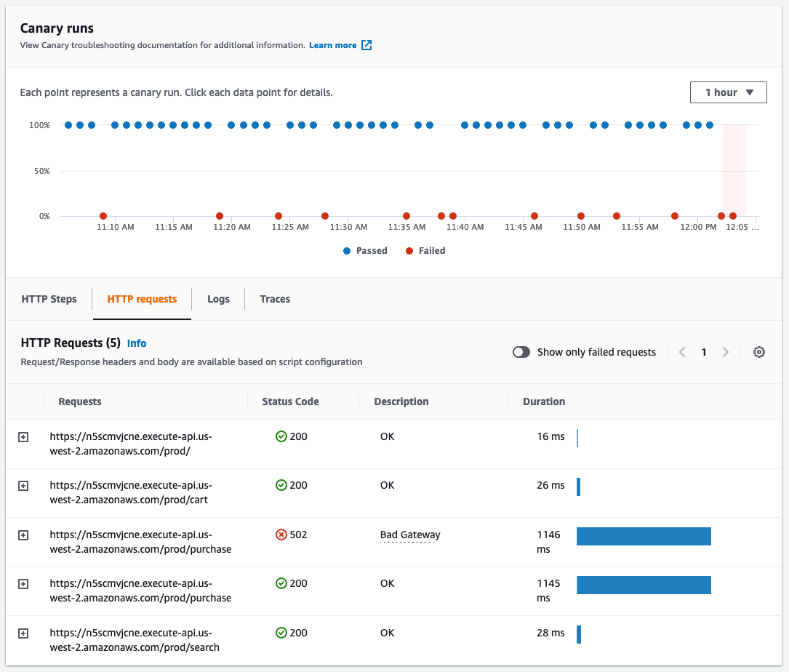Expand the 502 /purchase request row
The height and width of the screenshot is (672, 789).
23,535
